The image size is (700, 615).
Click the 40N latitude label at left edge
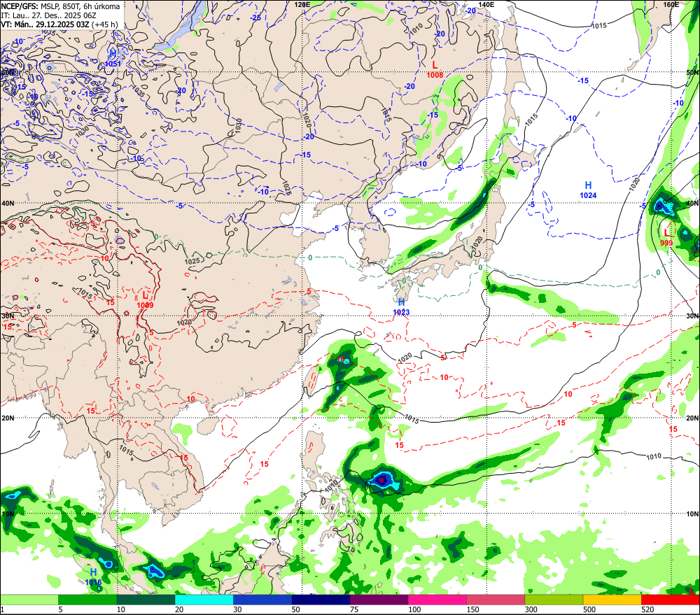(8, 203)
